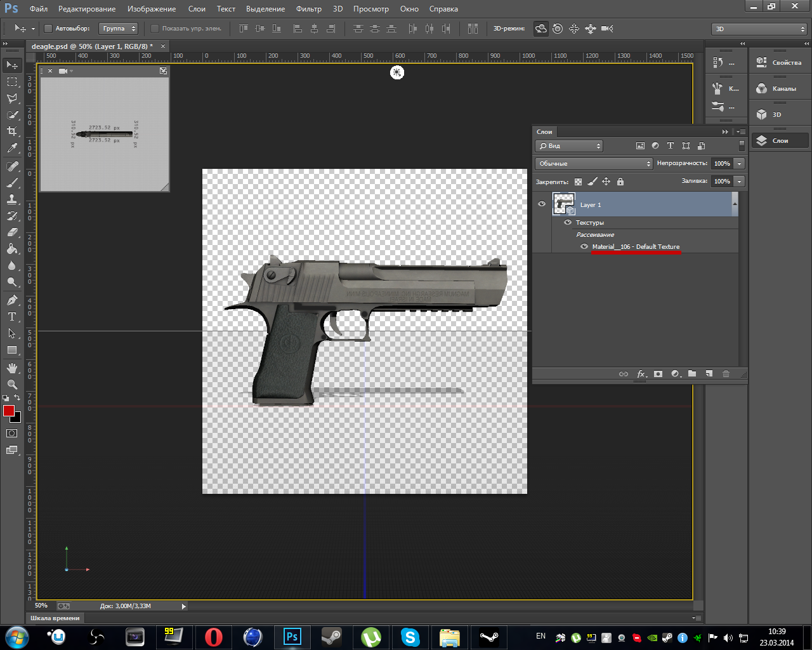Click the create new group folder icon
The image size is (812, 650).
point(692,374)
